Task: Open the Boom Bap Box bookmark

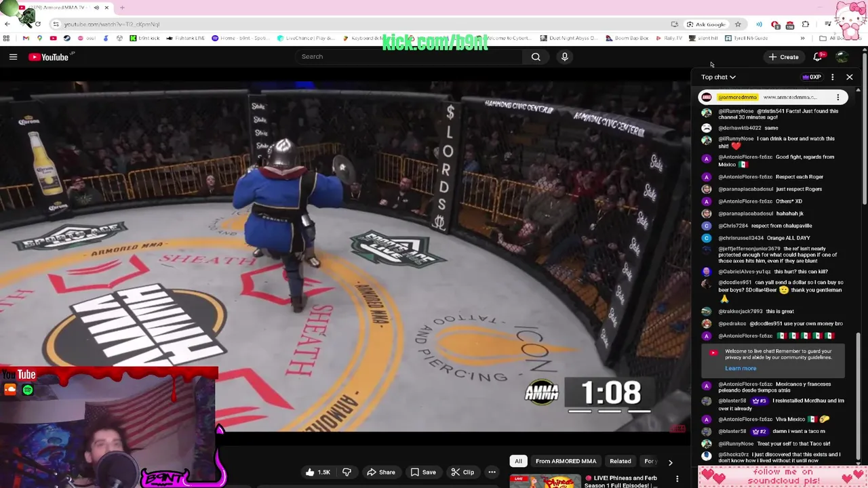Action: (627, 38)
